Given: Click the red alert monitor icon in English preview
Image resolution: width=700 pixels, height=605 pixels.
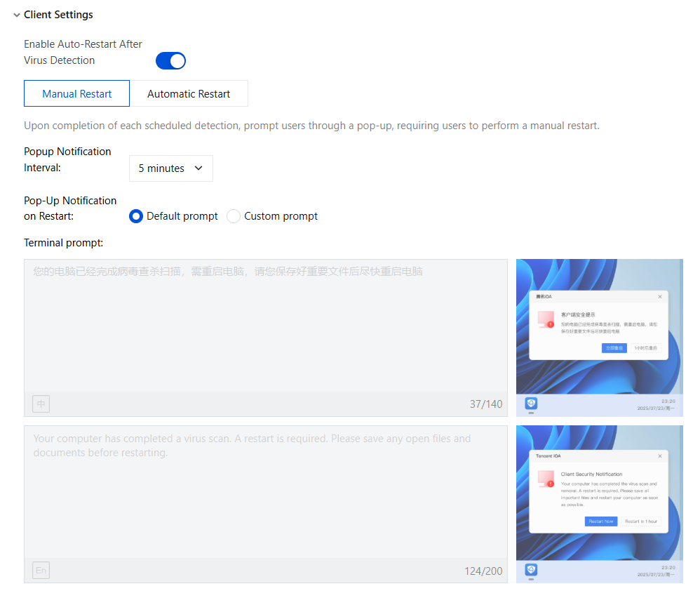Looking at the screenshot, I should pos(546,479).
